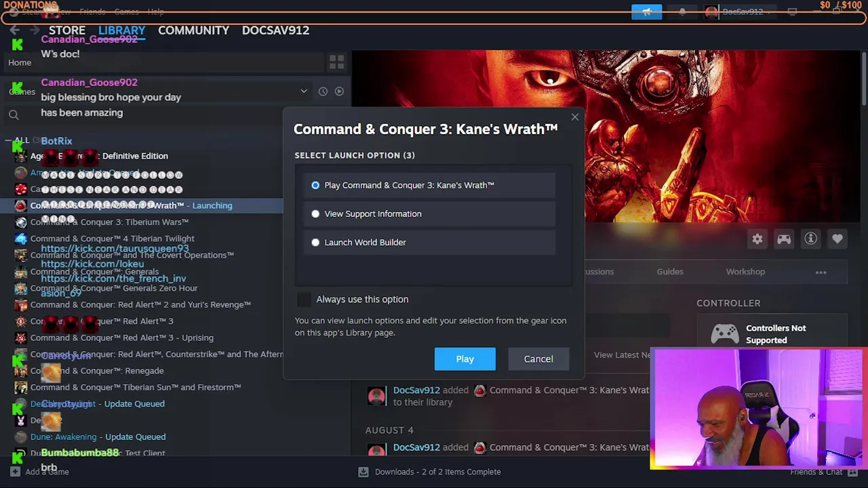
Task: Click the Cancel button in dialog
Action: (x=538, y=359)
